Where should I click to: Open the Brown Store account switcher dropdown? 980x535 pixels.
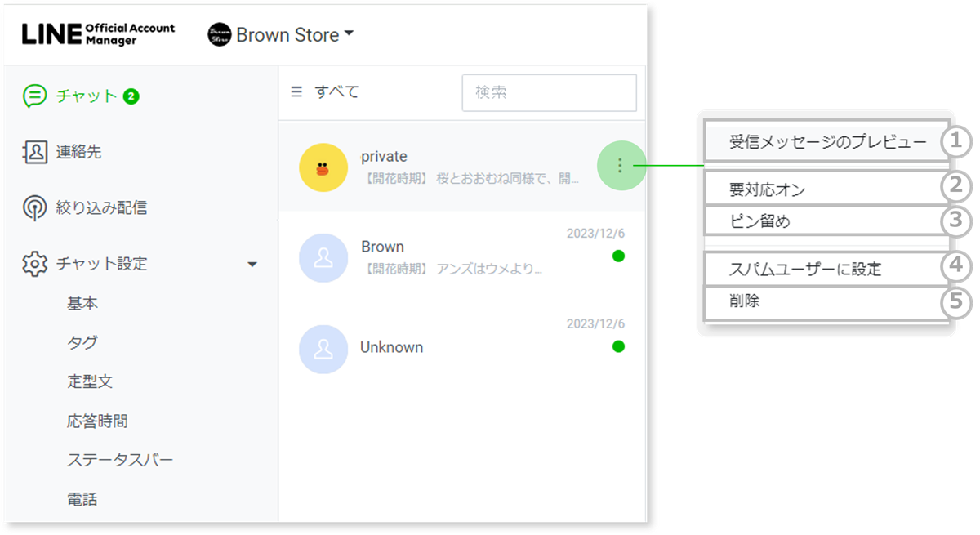(349, 34)
